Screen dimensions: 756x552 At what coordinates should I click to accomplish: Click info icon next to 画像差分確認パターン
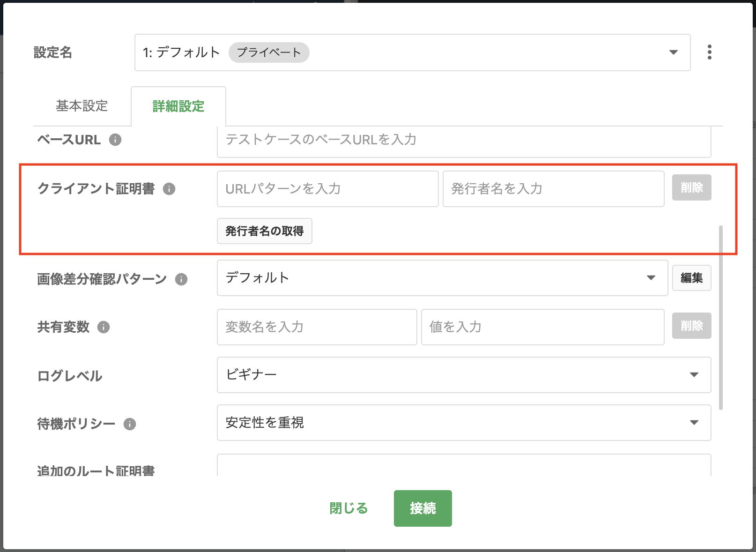[181, 279]
